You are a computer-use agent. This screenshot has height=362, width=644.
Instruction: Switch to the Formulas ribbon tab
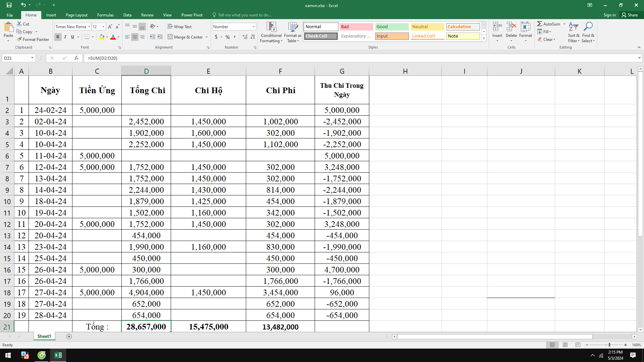pyautogui.click(x=105, y=15)
